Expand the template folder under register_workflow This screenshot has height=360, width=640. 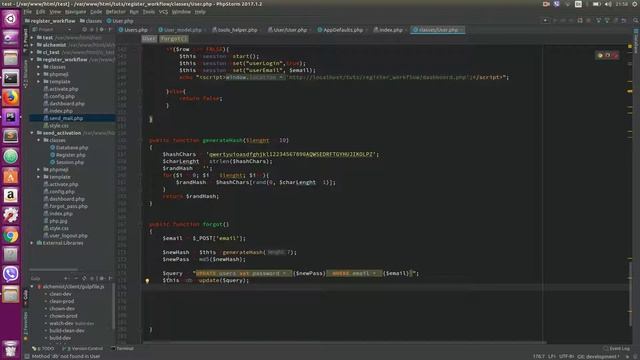[x=39, y=82]
